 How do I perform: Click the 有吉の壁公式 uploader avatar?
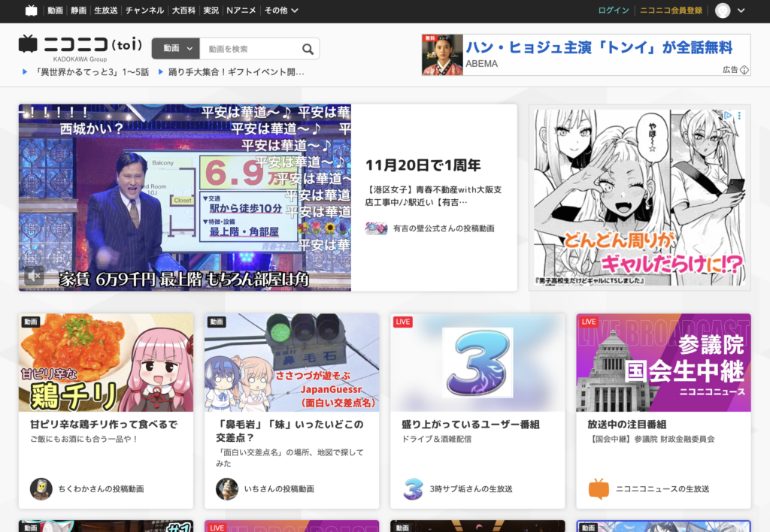point(376,228)
